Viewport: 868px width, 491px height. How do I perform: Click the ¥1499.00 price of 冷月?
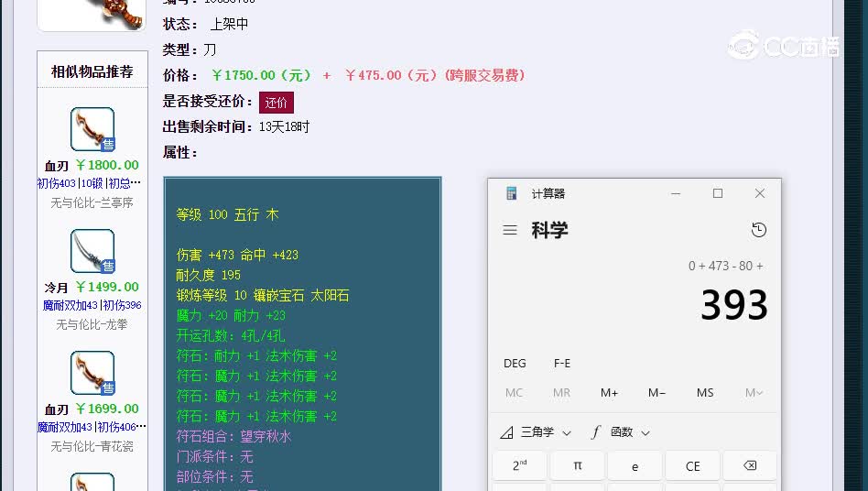pos(107,287)
